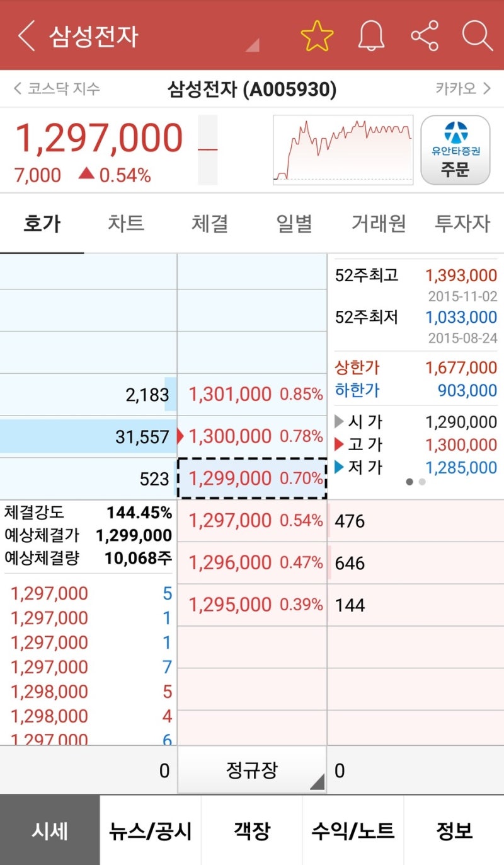Open the mini price chart thumbnail
Screen dimensions: 504x865
(x=343, y=150)
